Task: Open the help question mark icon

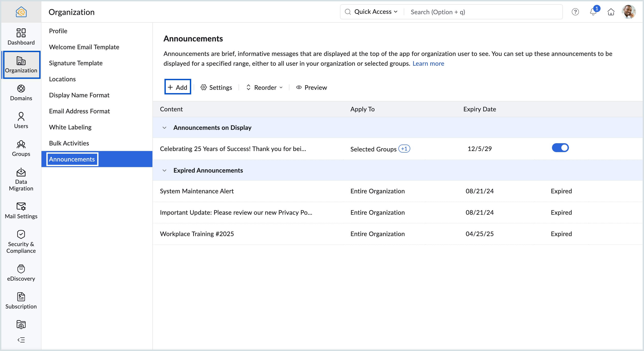Action: tap(575, 12)
